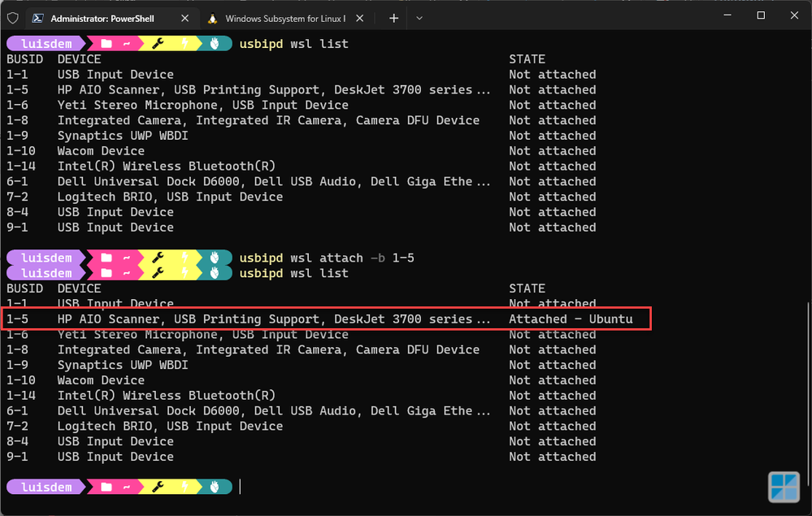
Task: Click the first BUSID column header
Action: 25,59
